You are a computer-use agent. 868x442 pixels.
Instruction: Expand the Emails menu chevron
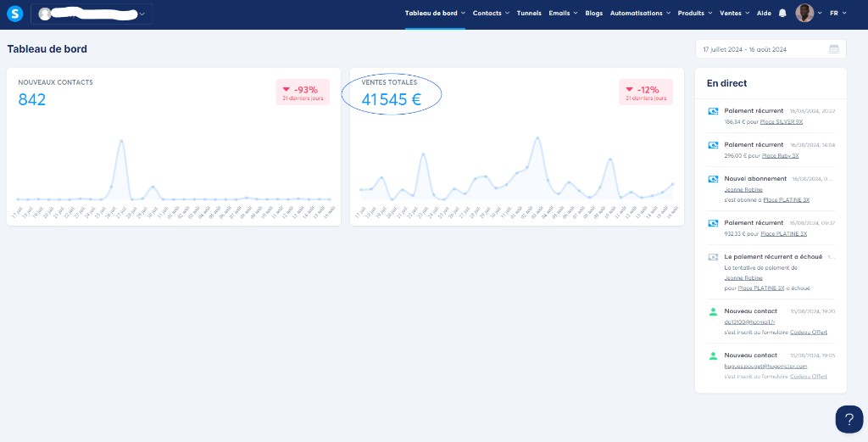coord(576,14)
